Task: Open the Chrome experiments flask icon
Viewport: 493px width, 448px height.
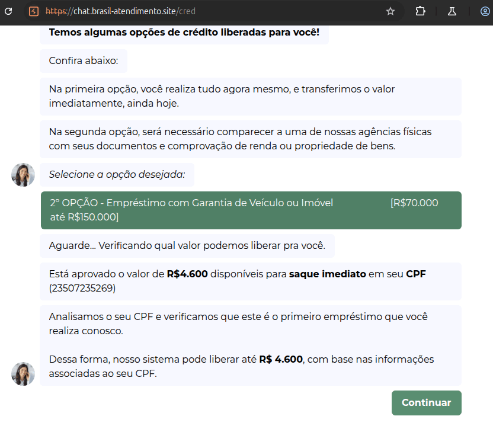Action: click(x=453, y=11)
